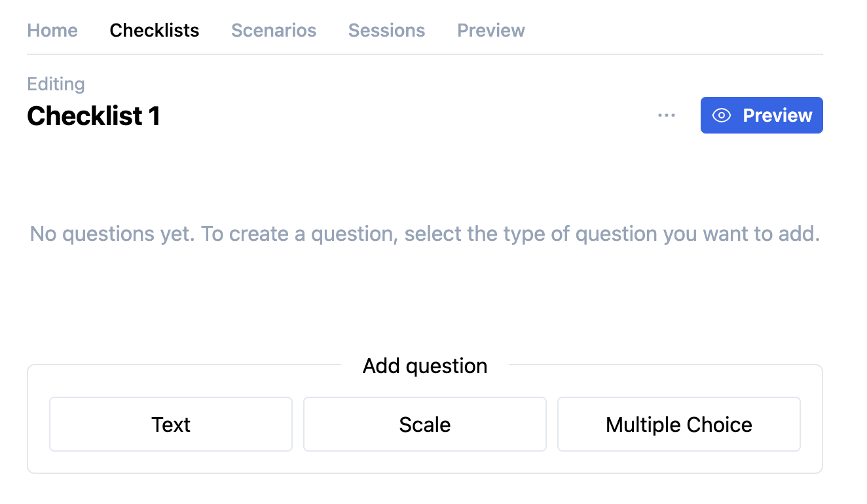
Task: Open Preview in the top navigation
Action: (491, 30)
